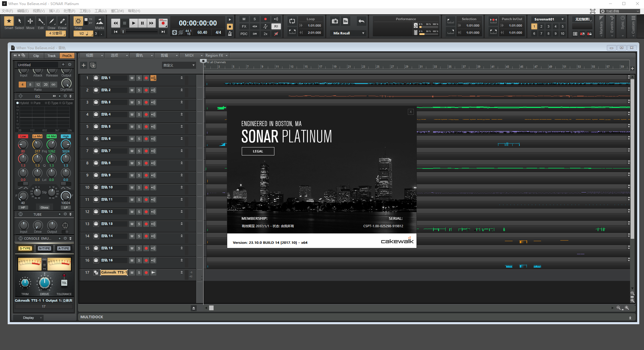Toggle the DIM solo button
The height and width of the screenshot is (350, 644).
255,34
